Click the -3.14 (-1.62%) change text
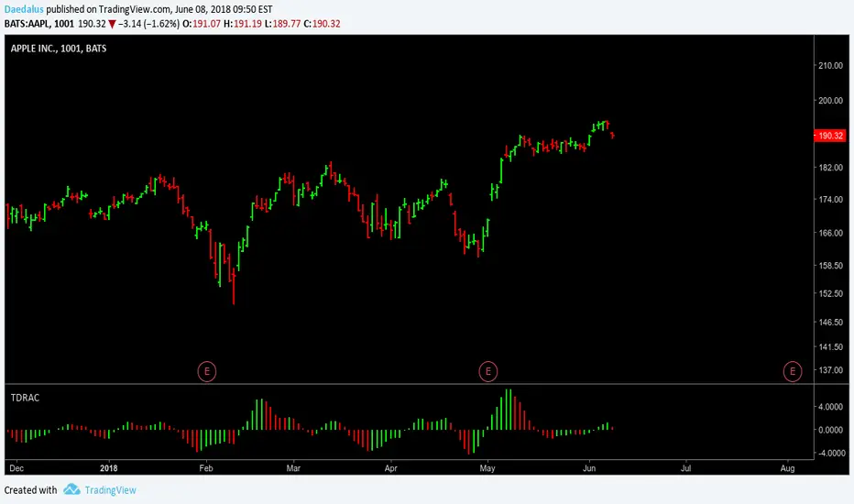The width and height of the screenshot is (854, 504). tap(148, 24)
